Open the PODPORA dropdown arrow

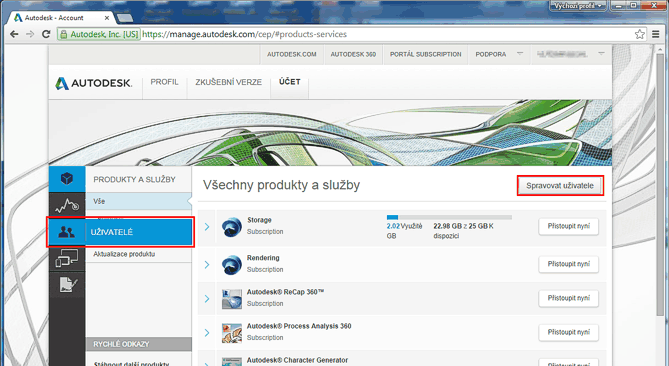click(x=520, y=54)
